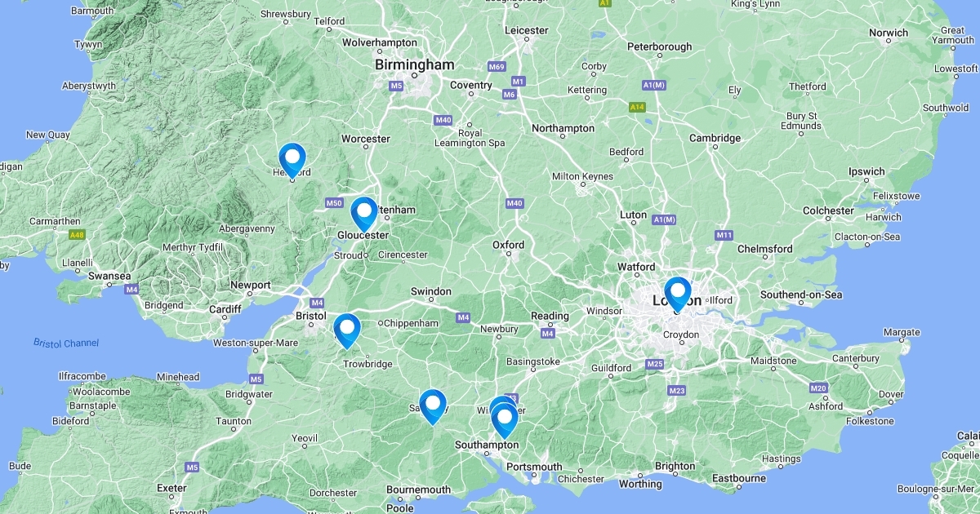Image resolution: width=980 pixels, height=514 pixels.
Task: Click the front pin above Southampton
Action: (505, 420)
